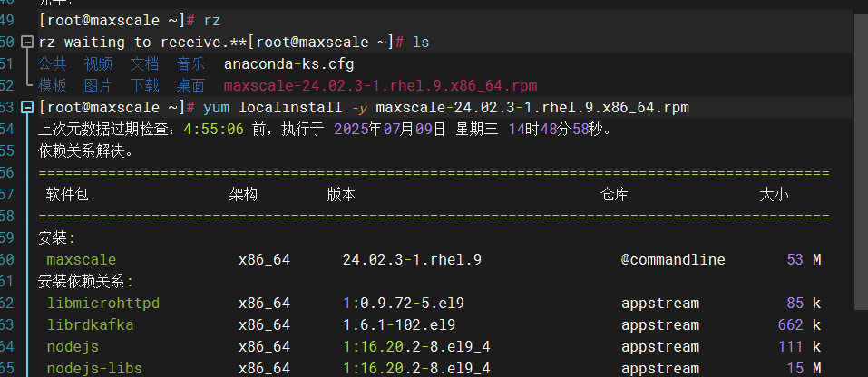Screen dimensions: 868x377
Task: Click the '安装:' section label
Action: 57,237
